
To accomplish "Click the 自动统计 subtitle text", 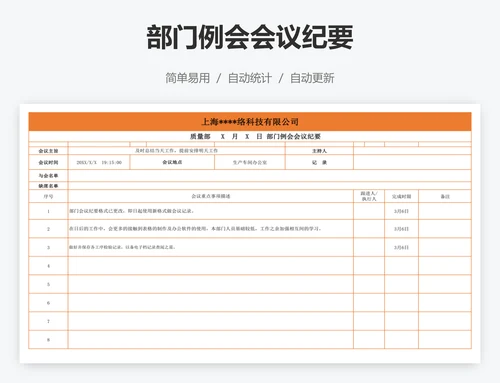I will pos(250,78).
